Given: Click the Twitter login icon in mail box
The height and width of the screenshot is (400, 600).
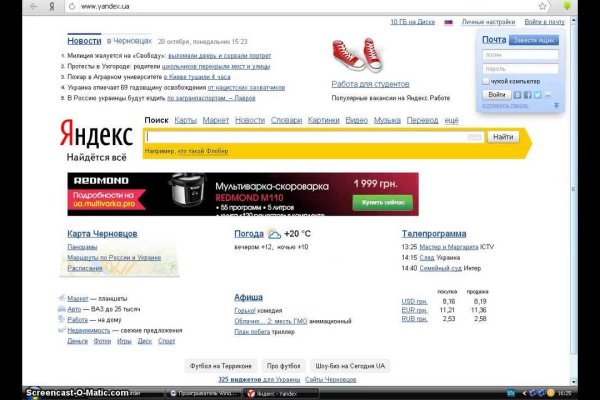Looking at the screenshot, I should [536, 95].
